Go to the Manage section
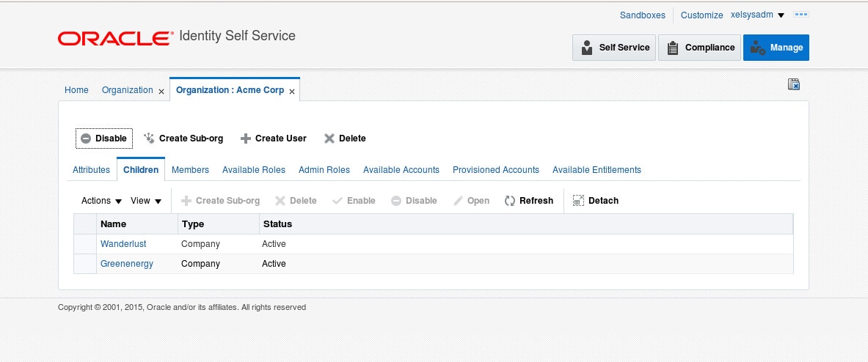This screenshot has width=868, height=362. [776, 48]
